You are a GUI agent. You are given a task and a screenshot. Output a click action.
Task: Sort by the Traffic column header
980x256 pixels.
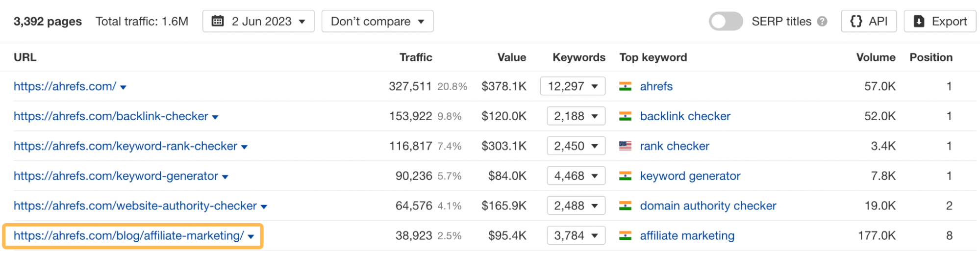tap(415, 57)
